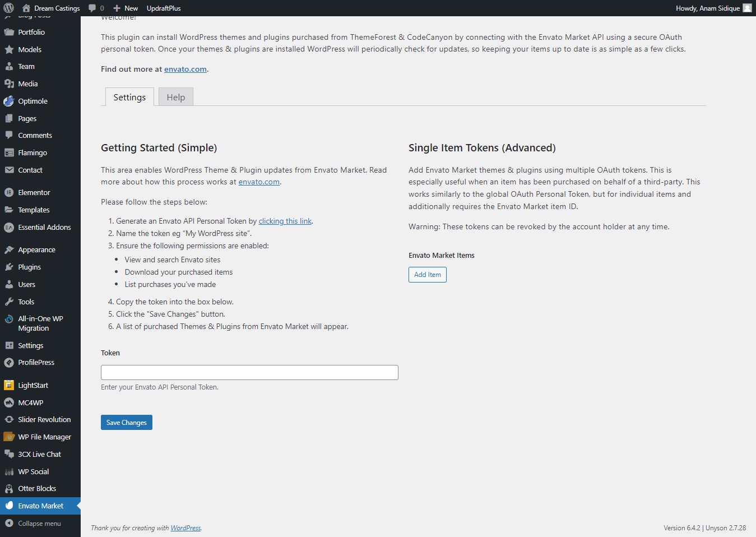The image size is (756, 537).
Task: Click the Add Item button
Action: tap(428, 275)
